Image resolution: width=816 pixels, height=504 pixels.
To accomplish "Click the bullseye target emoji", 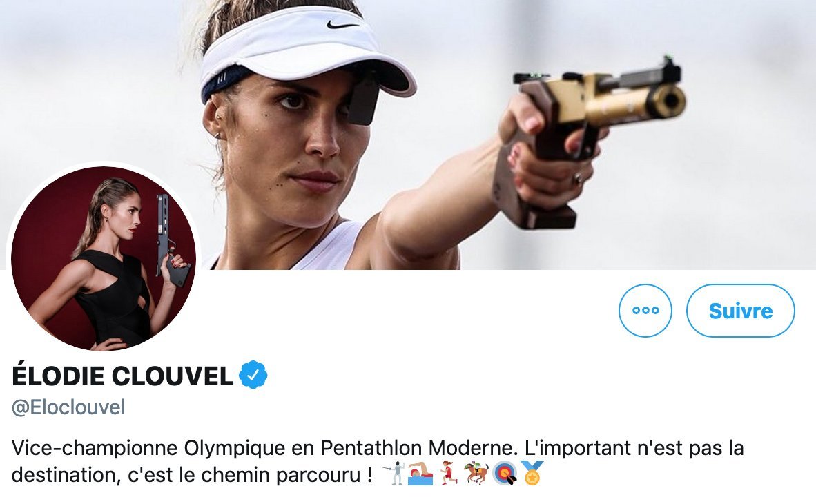I will pyautogui.click(x=504, y=474).
